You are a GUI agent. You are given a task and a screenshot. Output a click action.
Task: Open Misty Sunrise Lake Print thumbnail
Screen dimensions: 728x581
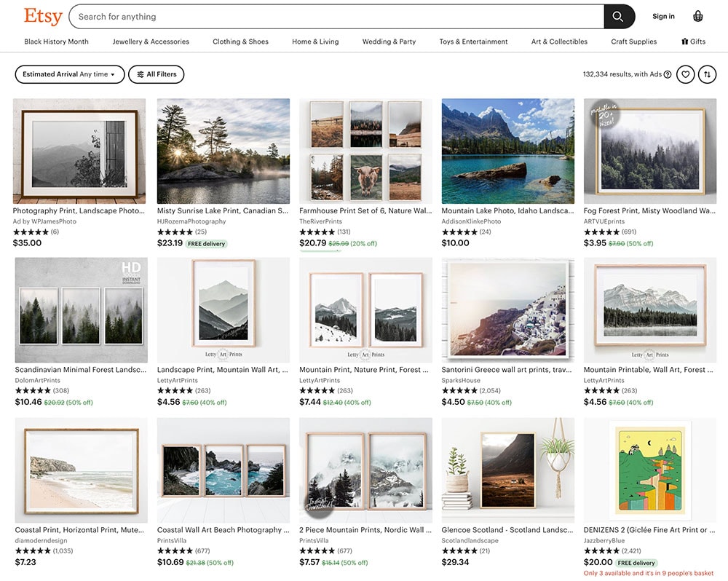pos(223,151)
